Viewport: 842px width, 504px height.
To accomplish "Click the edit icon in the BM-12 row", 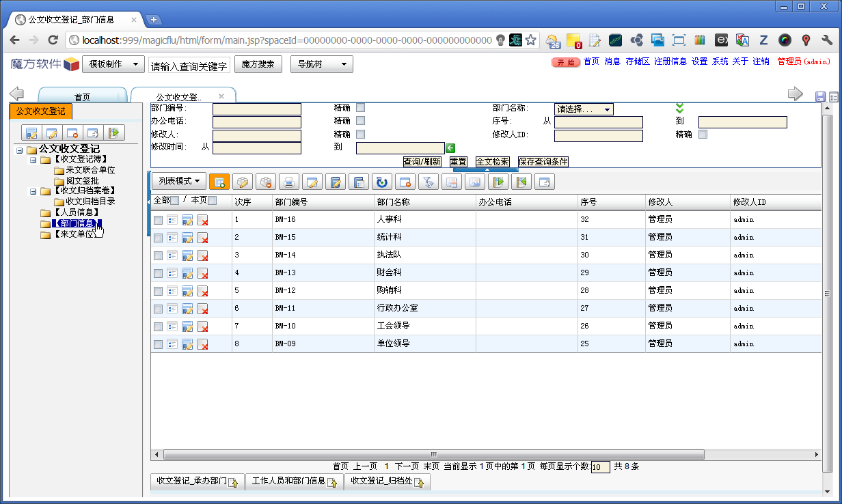I will point(187,291).
